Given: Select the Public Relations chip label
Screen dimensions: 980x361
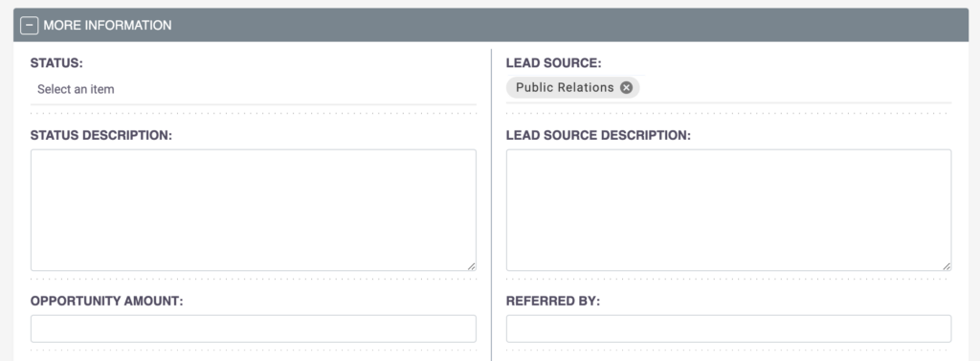Looking at the screenshot, I should [565, 87].
